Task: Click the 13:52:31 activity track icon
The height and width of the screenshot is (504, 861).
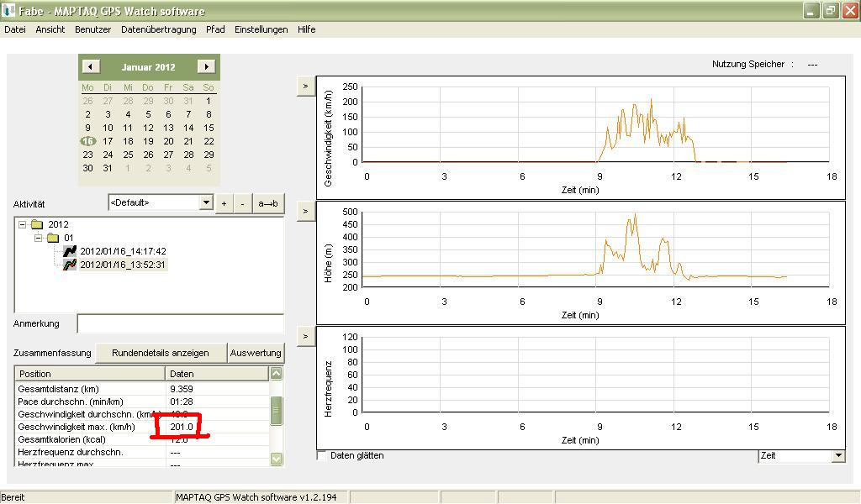Action: point(70,265)
